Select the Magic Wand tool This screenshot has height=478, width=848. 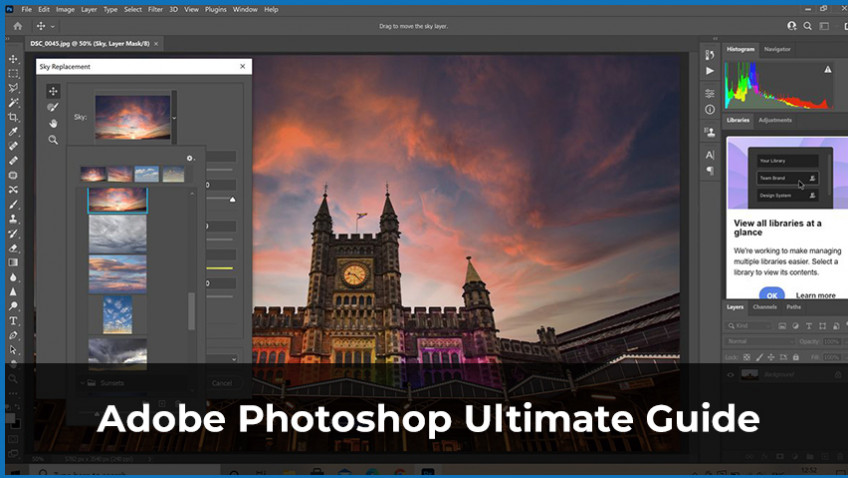tap(13, 103)
